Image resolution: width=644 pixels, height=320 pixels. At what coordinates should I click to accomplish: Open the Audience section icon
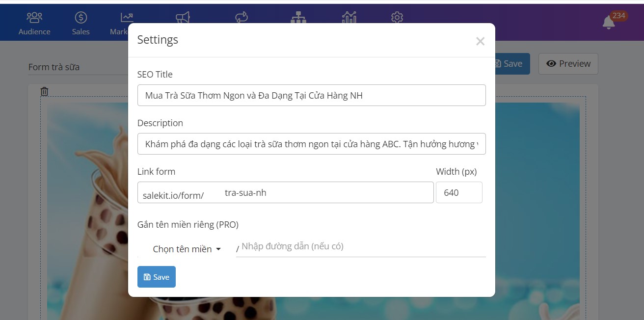[x=34, y=18]
